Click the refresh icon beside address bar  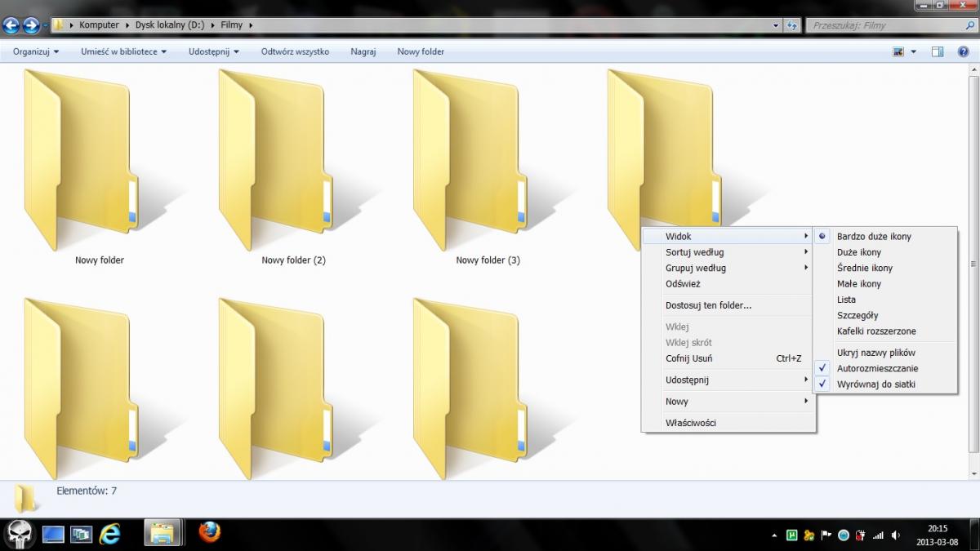pyautogui.click(x=791, y=25)
